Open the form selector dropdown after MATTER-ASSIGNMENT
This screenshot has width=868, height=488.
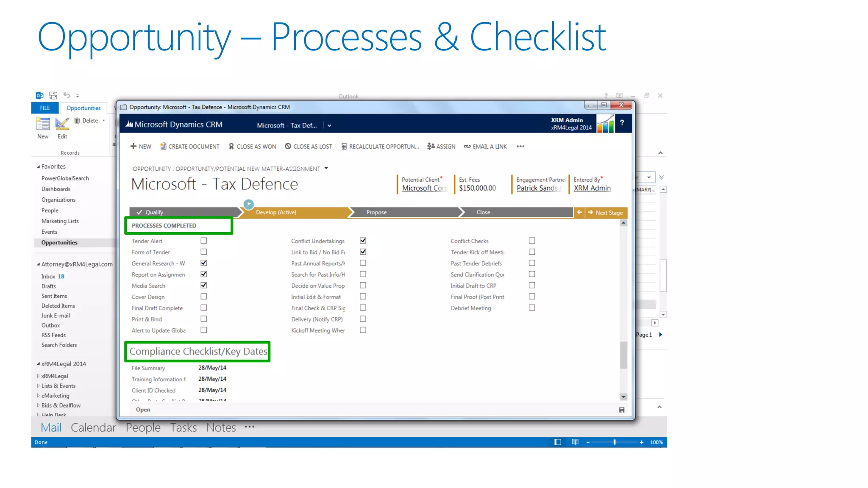[326, 168]
